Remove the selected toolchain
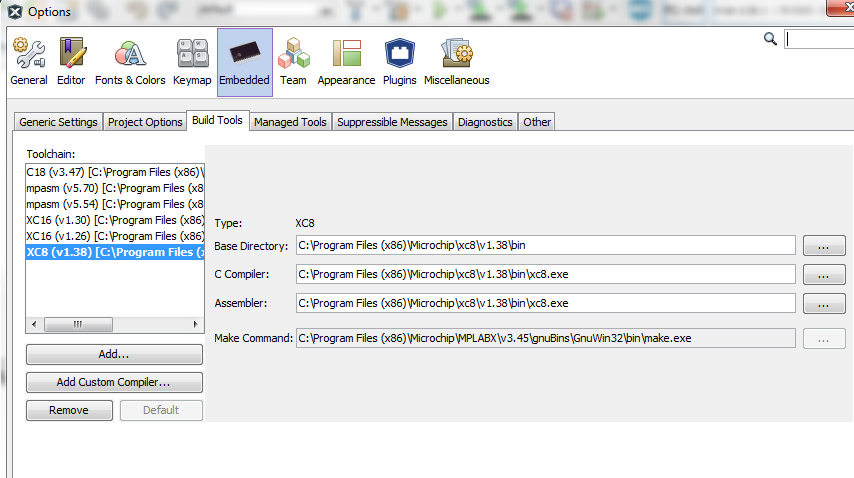This screenshot has height=478, width=854. point(69,410)
